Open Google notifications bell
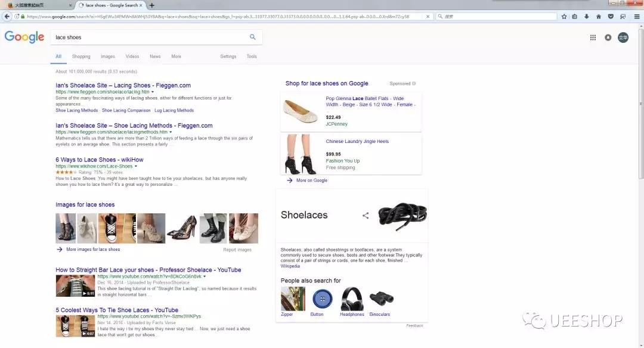The height and width of the screenshot is (348, 644). click(x=608, y=38)
